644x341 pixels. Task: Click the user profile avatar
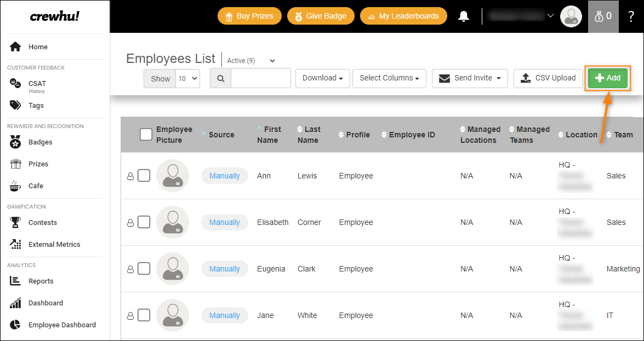pyautogui.click(x=571, y=16)
